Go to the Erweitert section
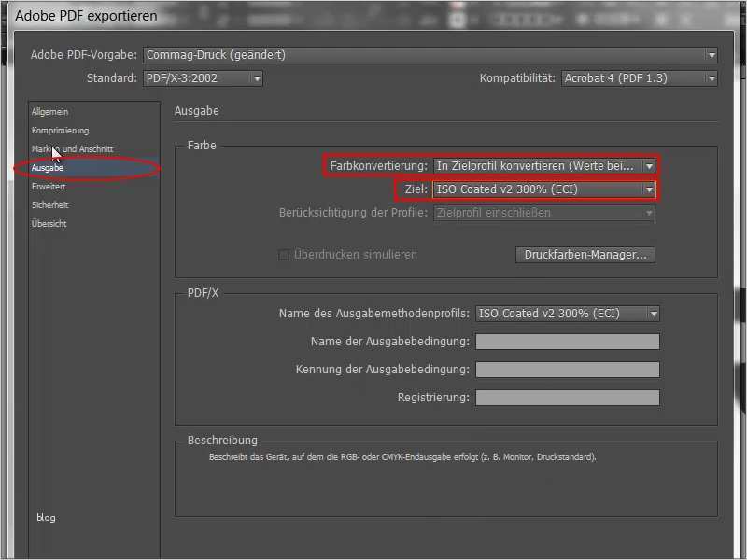 point(49,186)
